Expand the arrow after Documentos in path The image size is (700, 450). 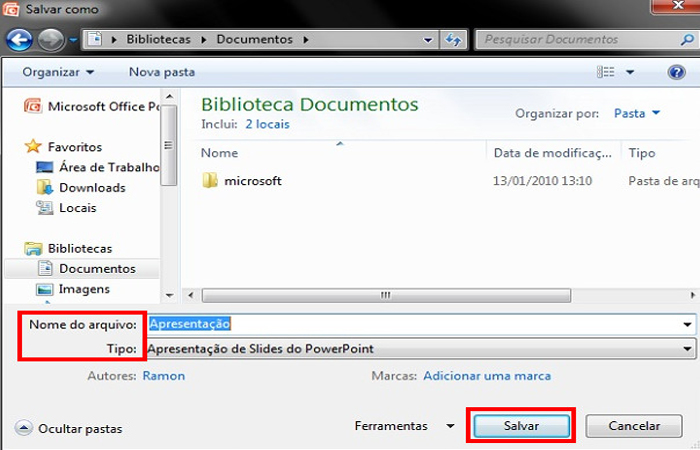(x=306, y=40)
